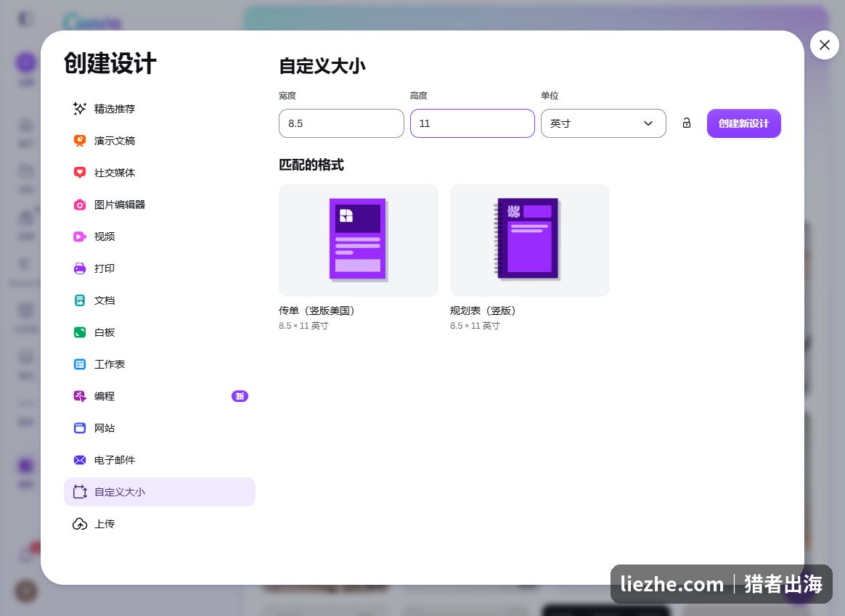Close the 创建设计 dialog
The width and height of the screenshot is (845, 616).
(825, 45)
